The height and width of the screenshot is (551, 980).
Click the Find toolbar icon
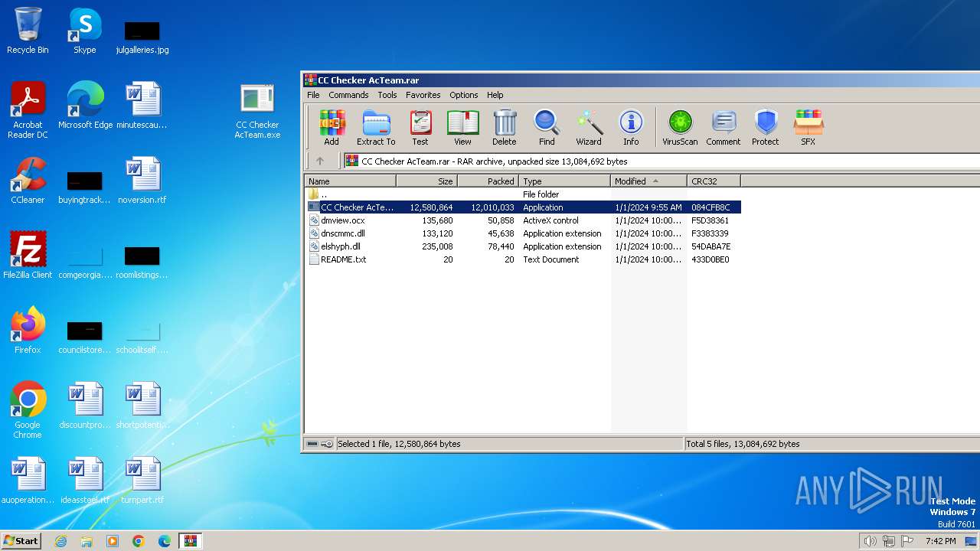pos(547,127)
